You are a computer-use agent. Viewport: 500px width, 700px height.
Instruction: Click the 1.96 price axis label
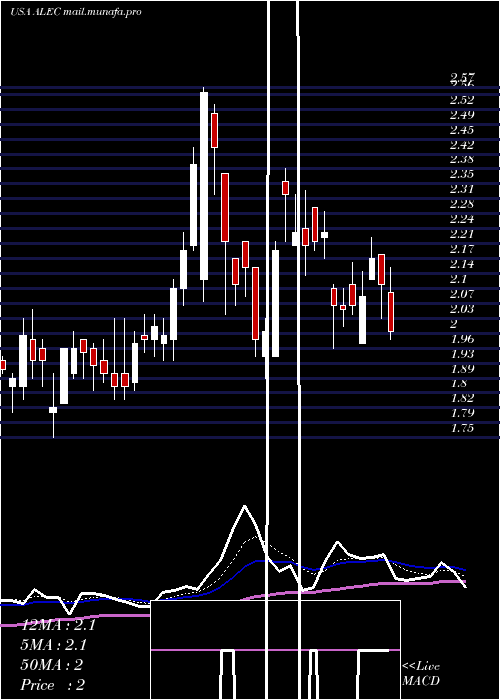(x=462, y=338)
